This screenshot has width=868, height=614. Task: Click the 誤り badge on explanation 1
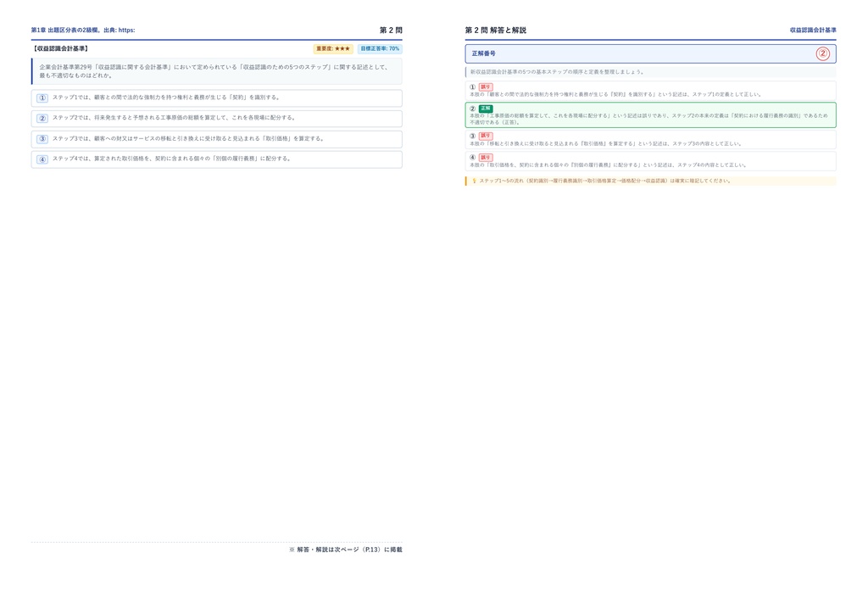click(x=486, y=87)
